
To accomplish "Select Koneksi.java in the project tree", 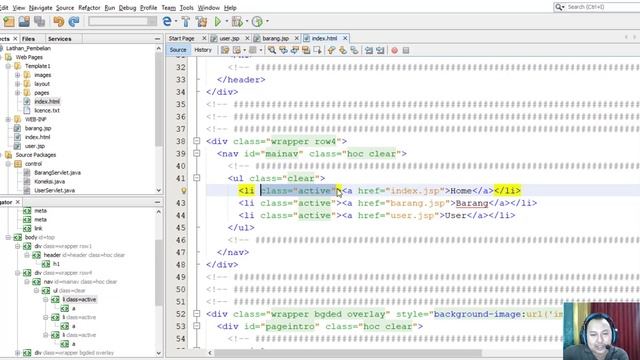I will point(49,182).
